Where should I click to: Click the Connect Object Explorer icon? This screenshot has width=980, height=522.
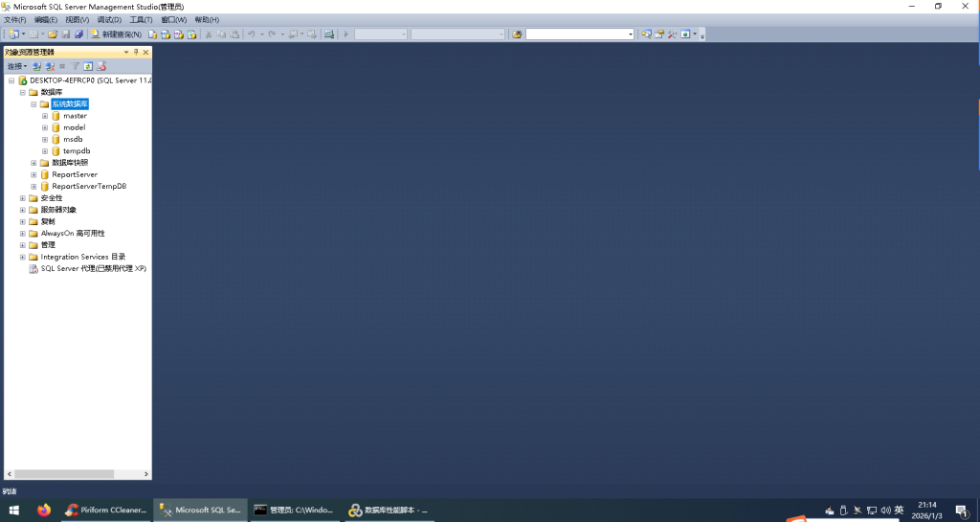tap(36, 67)
